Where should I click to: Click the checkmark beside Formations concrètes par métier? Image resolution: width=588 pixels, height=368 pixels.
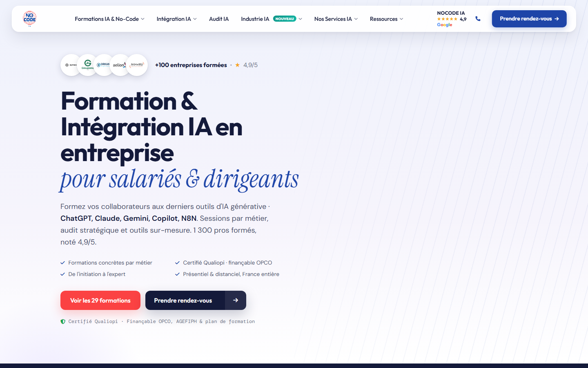coord(63,263)
